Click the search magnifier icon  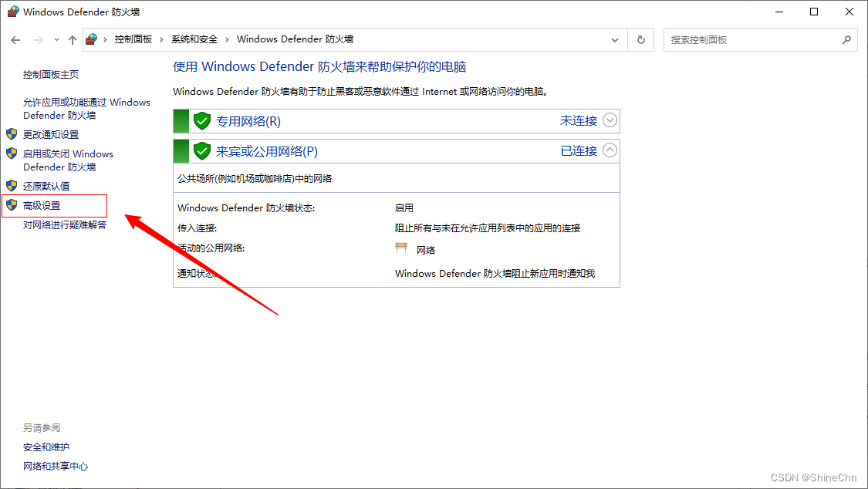[x=846, y=40]
